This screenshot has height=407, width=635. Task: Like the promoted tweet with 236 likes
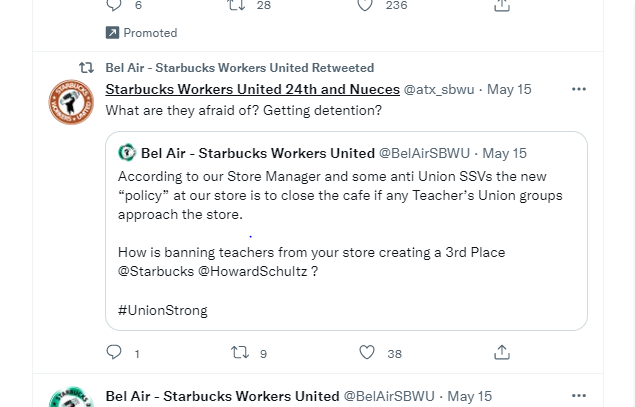365,5
